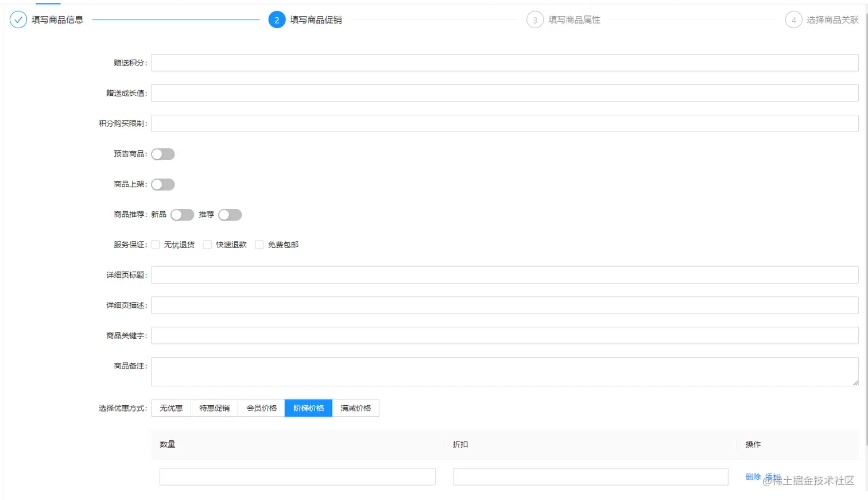Check the 快速退款 checkbox

[207, 245]
